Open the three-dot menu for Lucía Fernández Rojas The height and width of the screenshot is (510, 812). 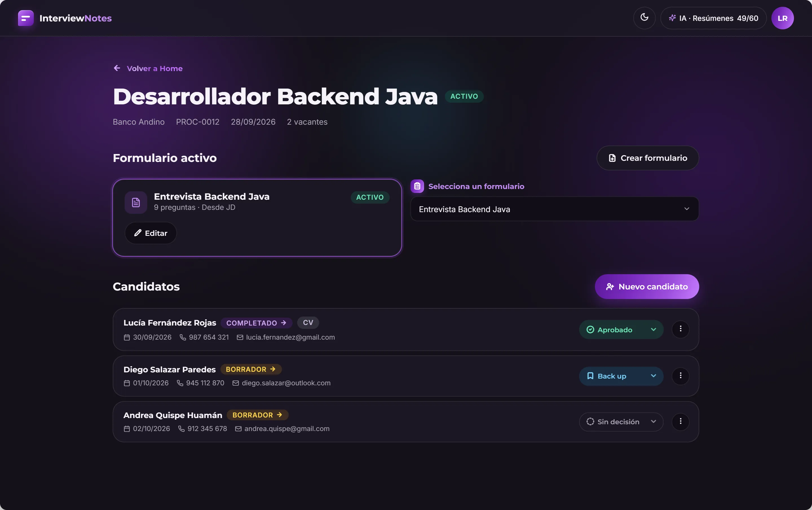680,329
